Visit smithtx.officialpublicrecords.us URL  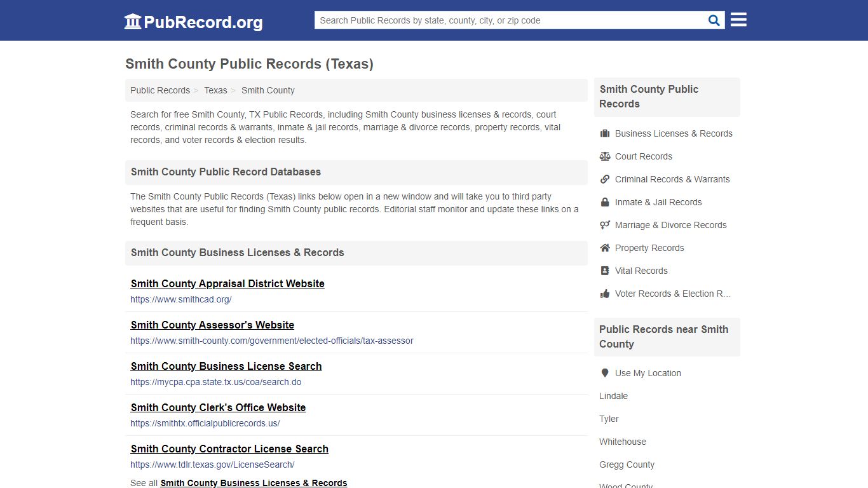click(x=205, y=423)
